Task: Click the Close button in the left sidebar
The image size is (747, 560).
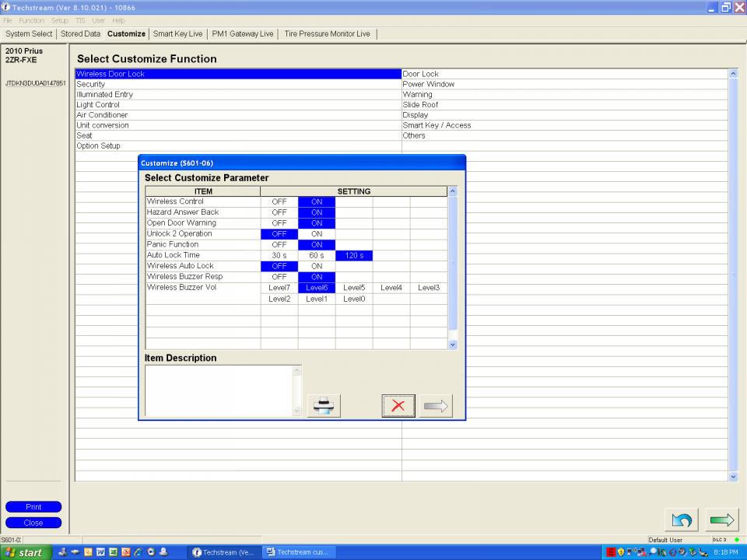Action: coord(33,523)
